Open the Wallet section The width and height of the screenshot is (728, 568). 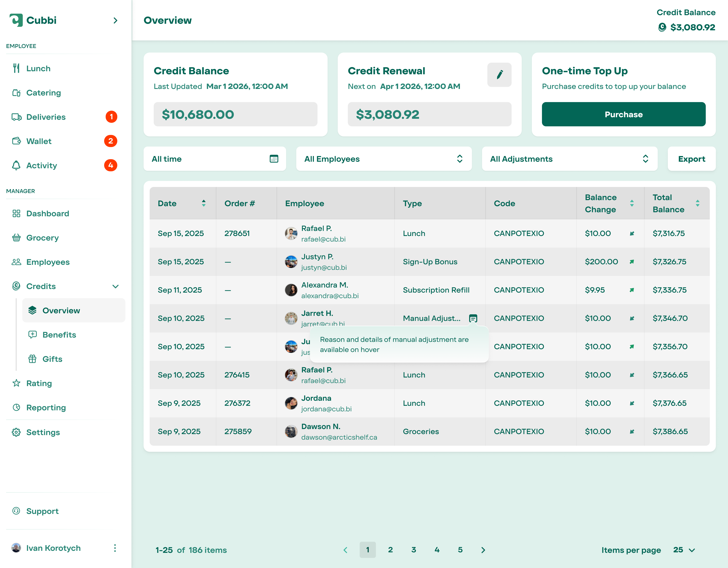[39, 141]
